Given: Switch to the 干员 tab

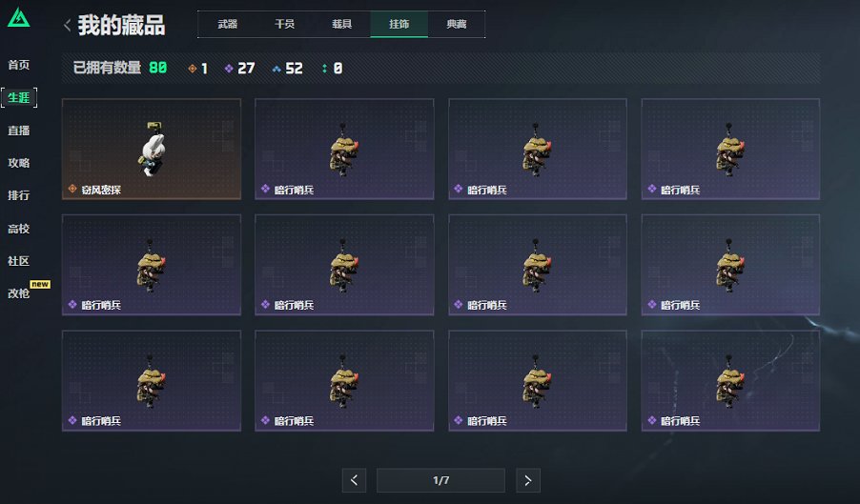Looking at the screenshot, I should [285, 24].
